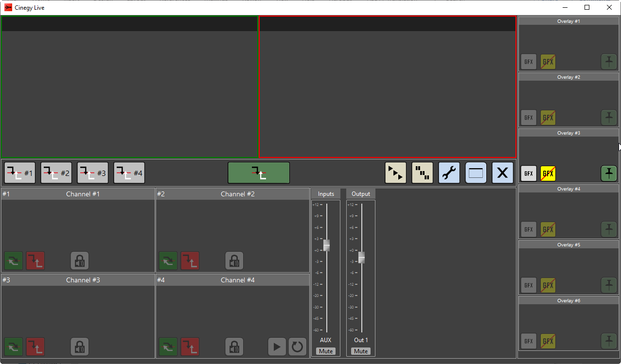
Task: Click the blue window/fullscreen icon
Action: tap(476, 173)
